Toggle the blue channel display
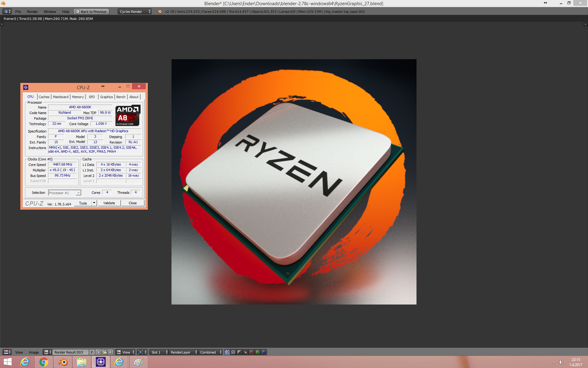 (264, 352)
